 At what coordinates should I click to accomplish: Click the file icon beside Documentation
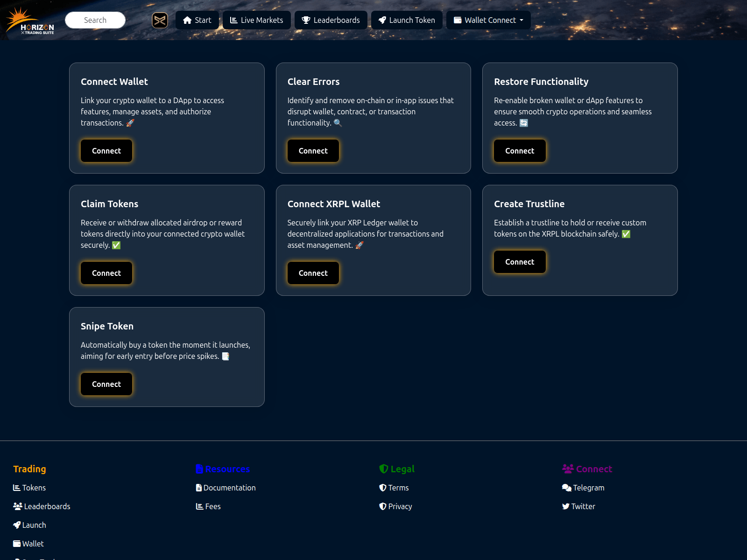coord(199,488)
